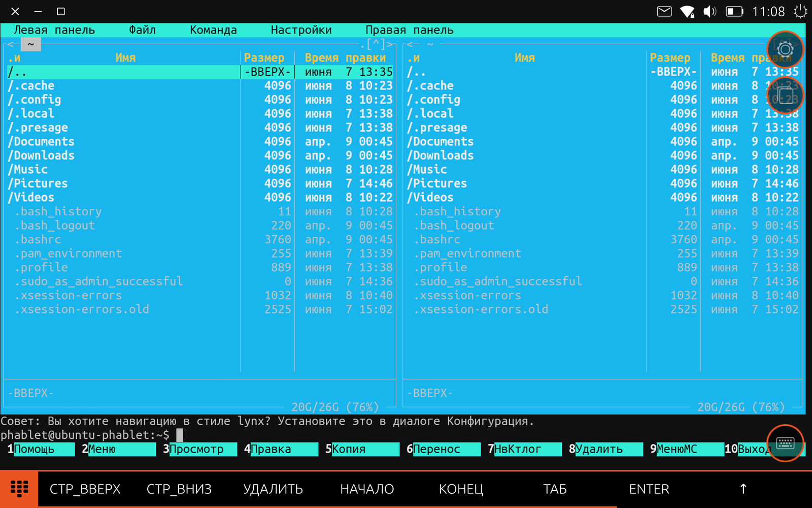Open the terminal settings gear icon

(x=785, y=49)
